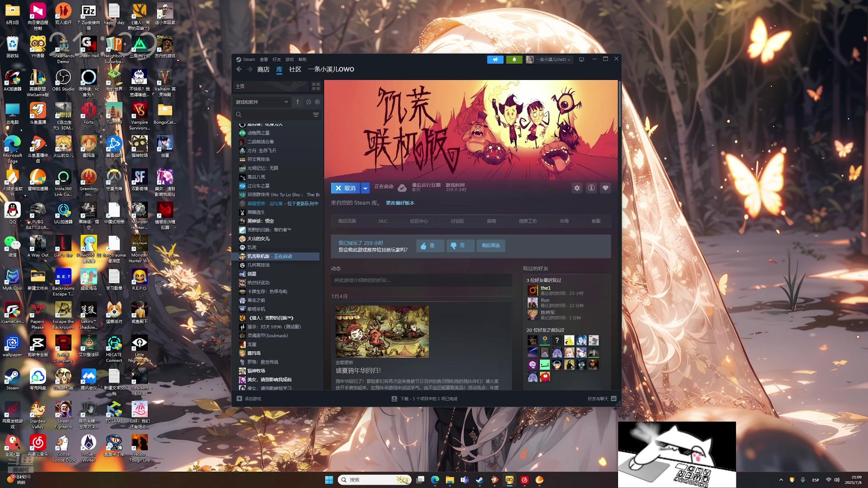
Task: Open the 盛夏鸦年华回归 news thumbnail
Action: (x=382, y=332)
